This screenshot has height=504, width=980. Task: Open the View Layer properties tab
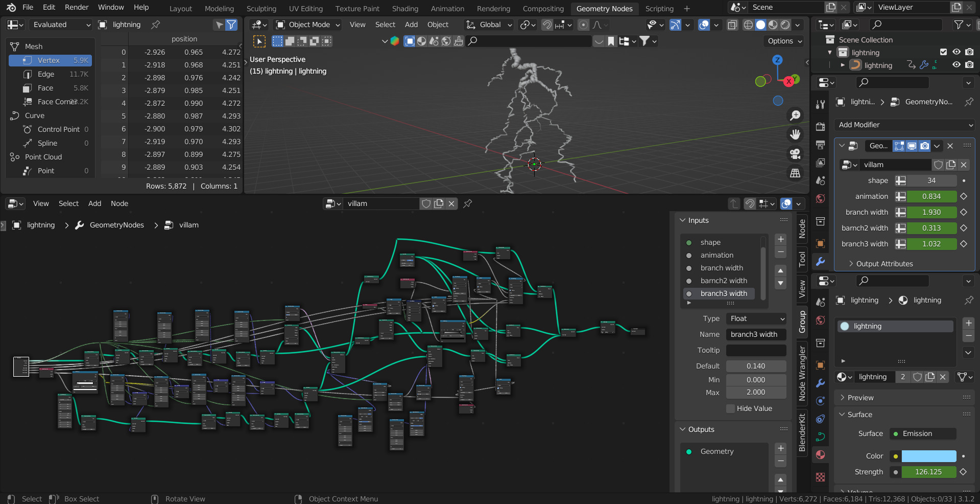point(820,163)
